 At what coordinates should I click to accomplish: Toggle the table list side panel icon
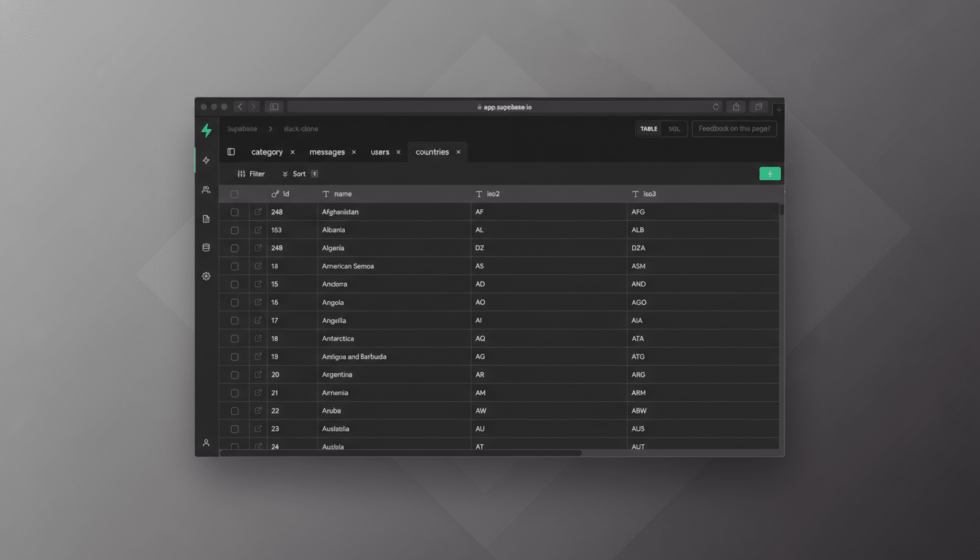tap(231, 151)
